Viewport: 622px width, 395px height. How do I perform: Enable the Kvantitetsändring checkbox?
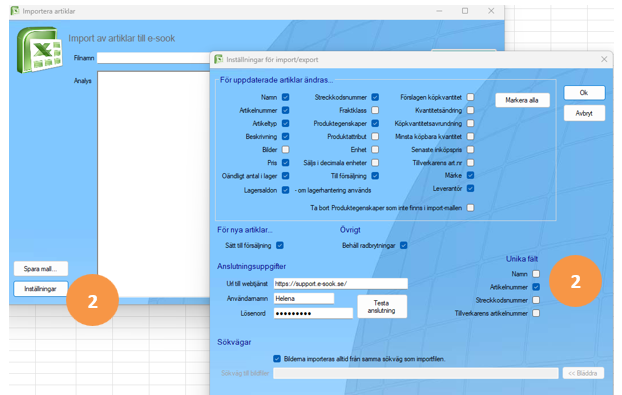470,110
